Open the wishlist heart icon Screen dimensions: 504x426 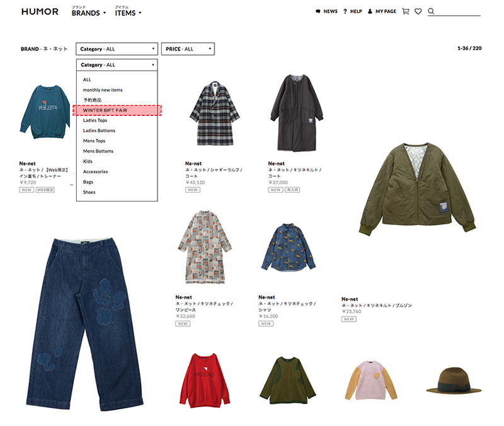[418, 11]
